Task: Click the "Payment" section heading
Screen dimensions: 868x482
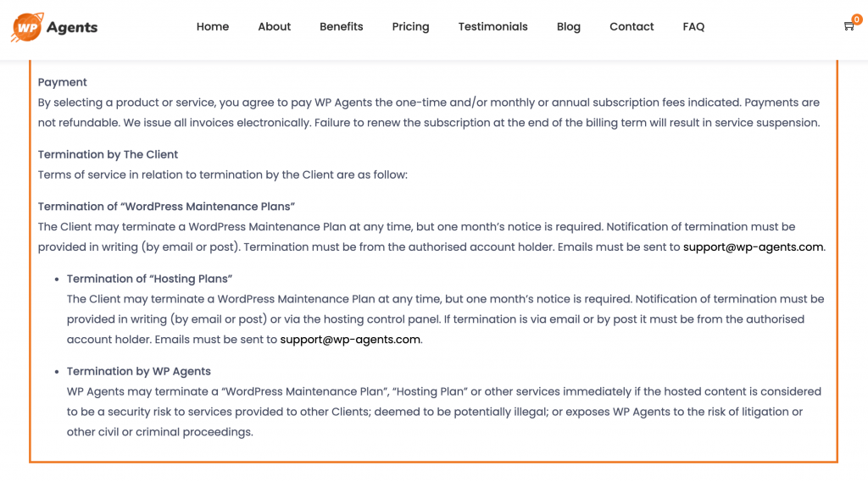Action: [63, 82]
